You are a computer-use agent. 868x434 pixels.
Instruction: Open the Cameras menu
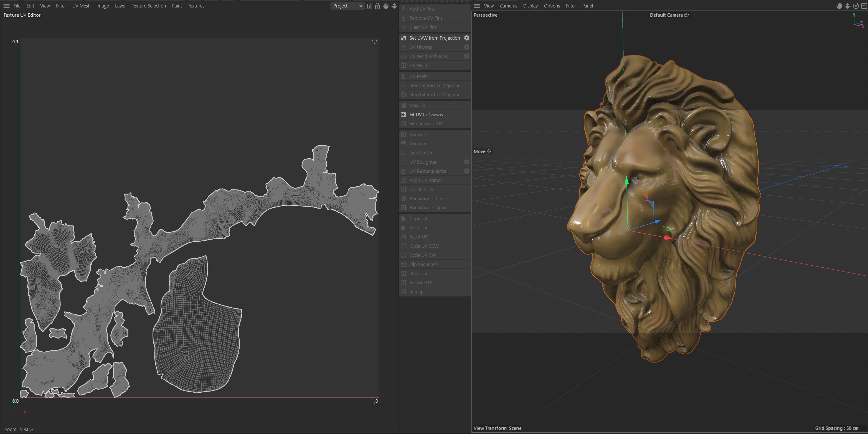508,6
